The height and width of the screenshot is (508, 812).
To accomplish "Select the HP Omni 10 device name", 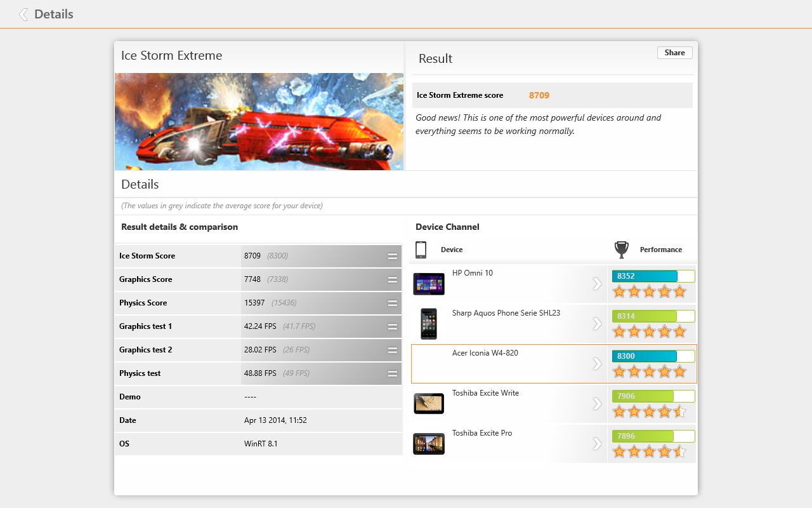I will click(473, 273).
